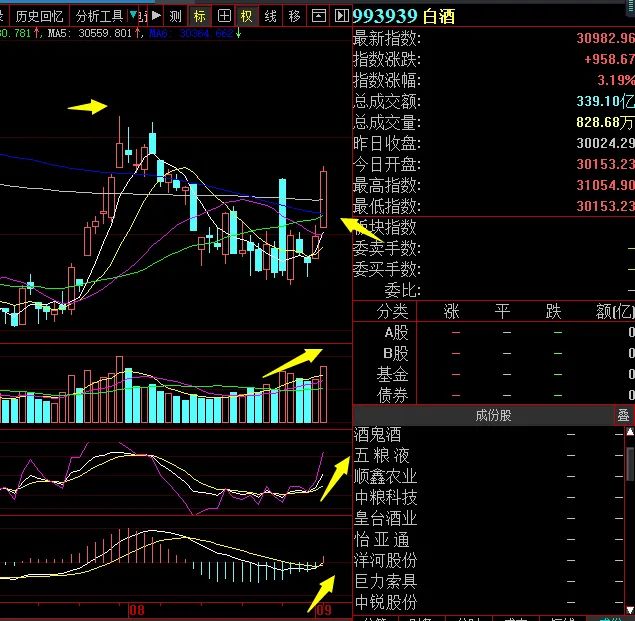Screen dimensions: 635x621
Task: Click the 叠 overlay button
Action: tap(623, 415)
